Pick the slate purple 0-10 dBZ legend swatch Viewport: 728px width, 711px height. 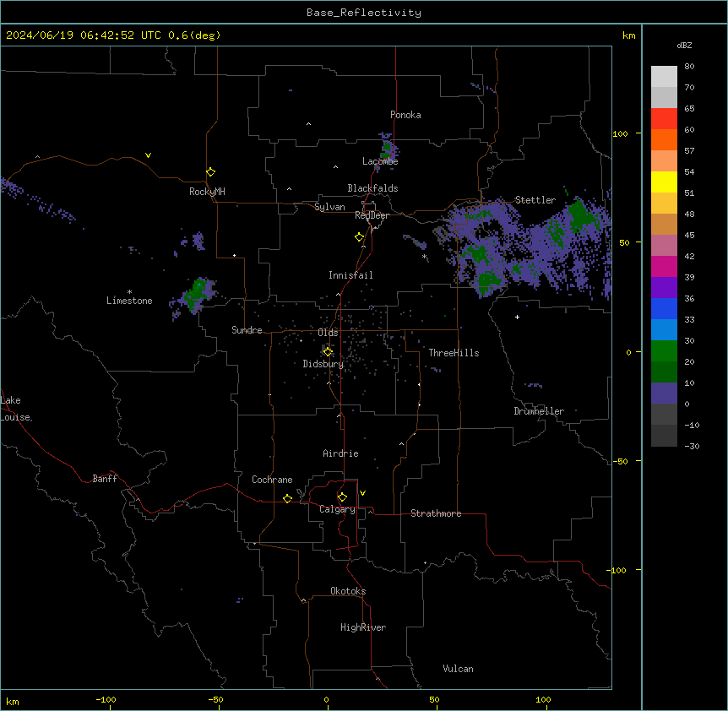(664, 393)
